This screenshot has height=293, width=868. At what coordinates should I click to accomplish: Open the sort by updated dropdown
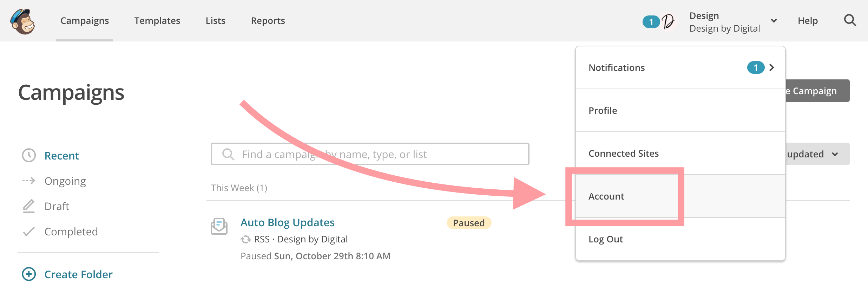[x=817, y=154]
